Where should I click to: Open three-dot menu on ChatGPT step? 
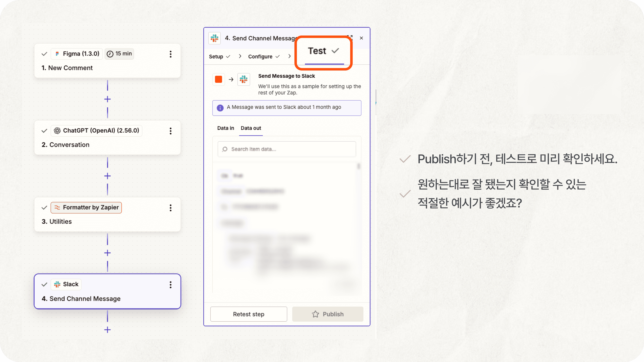point(171,131)
